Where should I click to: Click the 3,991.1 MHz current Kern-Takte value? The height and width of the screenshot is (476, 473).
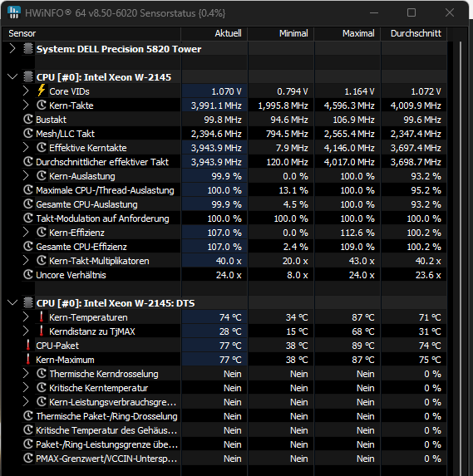[216, 106]
